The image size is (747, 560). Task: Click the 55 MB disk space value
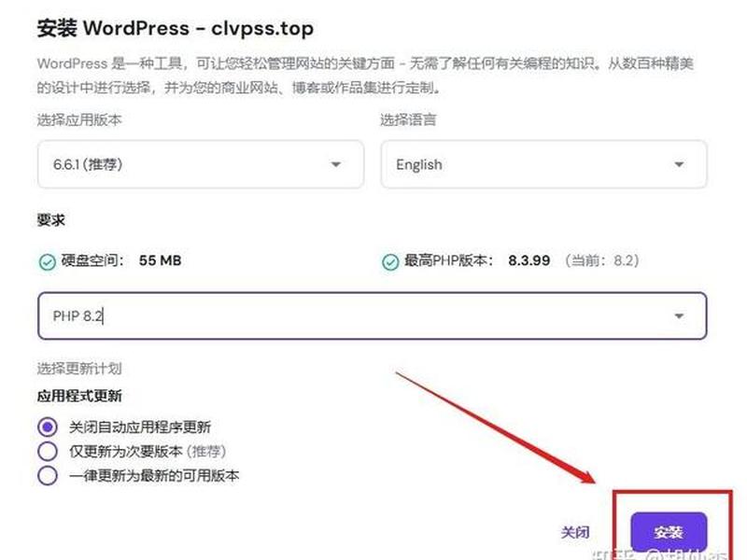click(160, 260)
